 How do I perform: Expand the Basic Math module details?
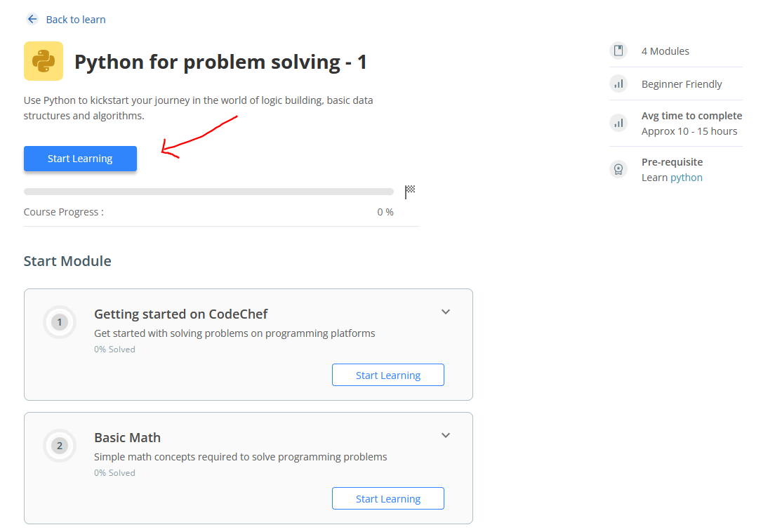click(446, 435)
